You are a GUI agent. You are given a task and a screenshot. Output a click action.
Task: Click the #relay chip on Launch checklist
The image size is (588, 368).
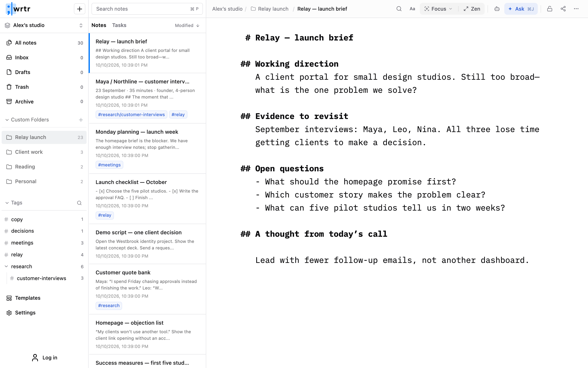click(x=105, y=215)
